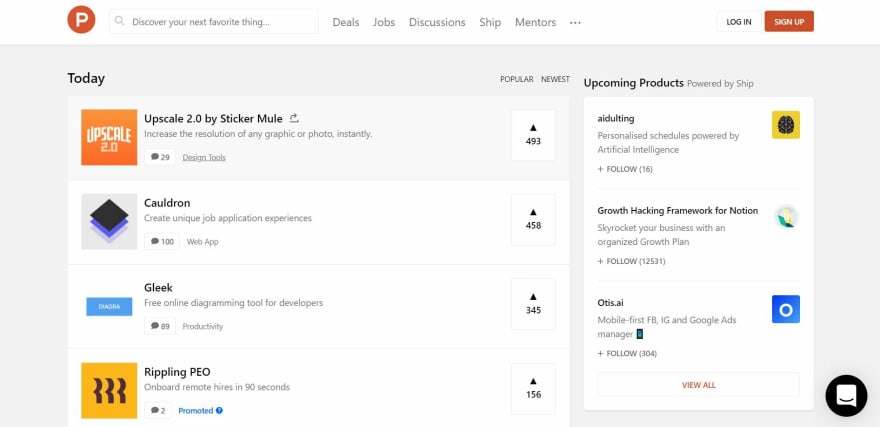Open the Upscale 2.0 by Sticker Mule title

point(213,118)
